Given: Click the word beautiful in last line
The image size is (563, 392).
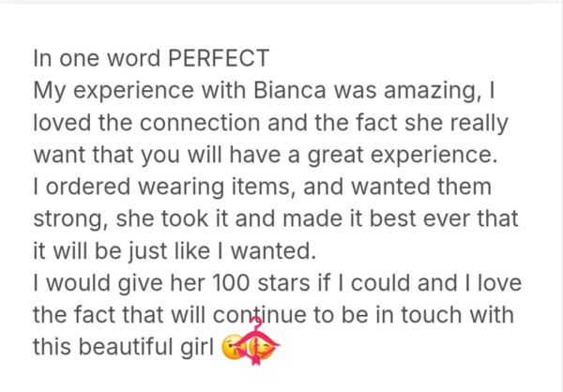Looking at the screenshot, I should (x=126, y=347).
